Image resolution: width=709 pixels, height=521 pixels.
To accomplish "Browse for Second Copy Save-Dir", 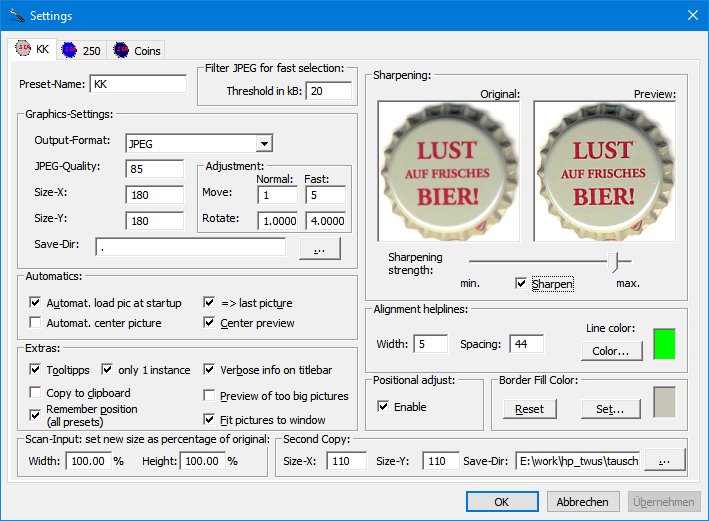I will click(x=664, y=461).
